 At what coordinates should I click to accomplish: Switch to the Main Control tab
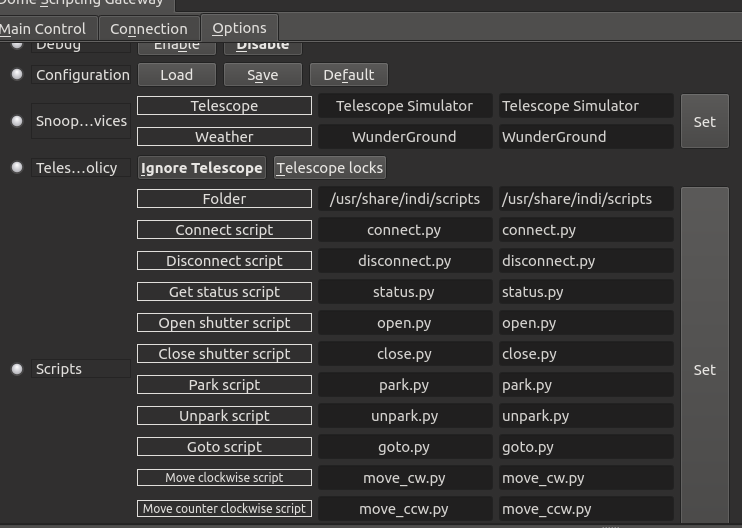[x=48, y=28]
